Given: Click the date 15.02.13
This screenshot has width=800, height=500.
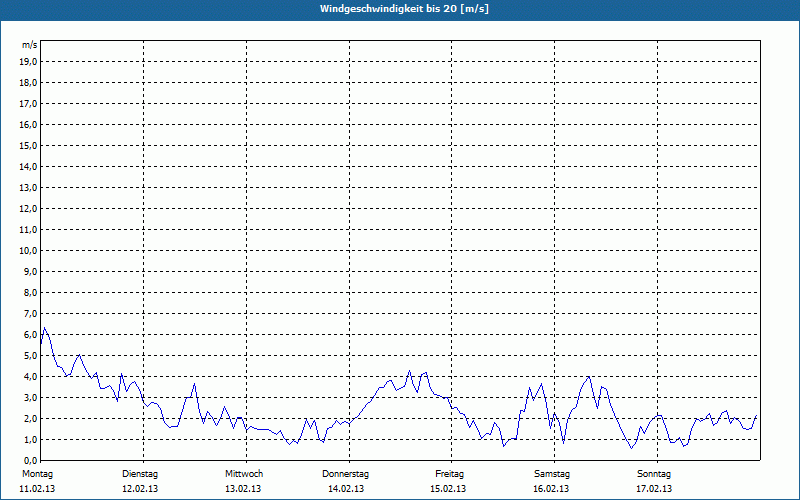Looking at the screenshot, I should pyautogui.click(x=448, y=489).
